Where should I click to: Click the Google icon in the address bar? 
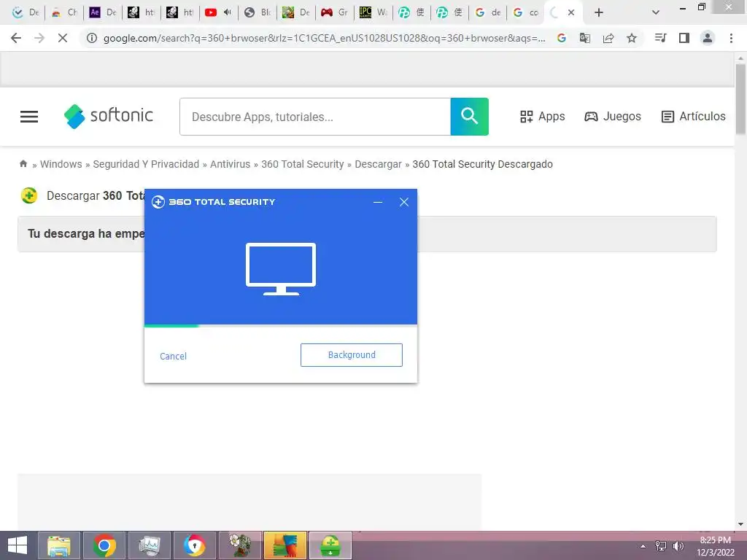pos(562,38)
